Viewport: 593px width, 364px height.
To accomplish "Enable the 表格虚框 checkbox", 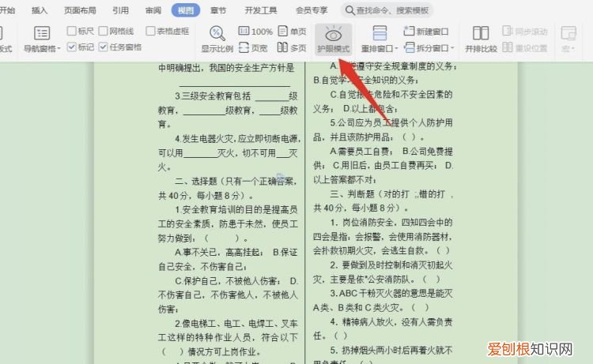I will point(150,31).
